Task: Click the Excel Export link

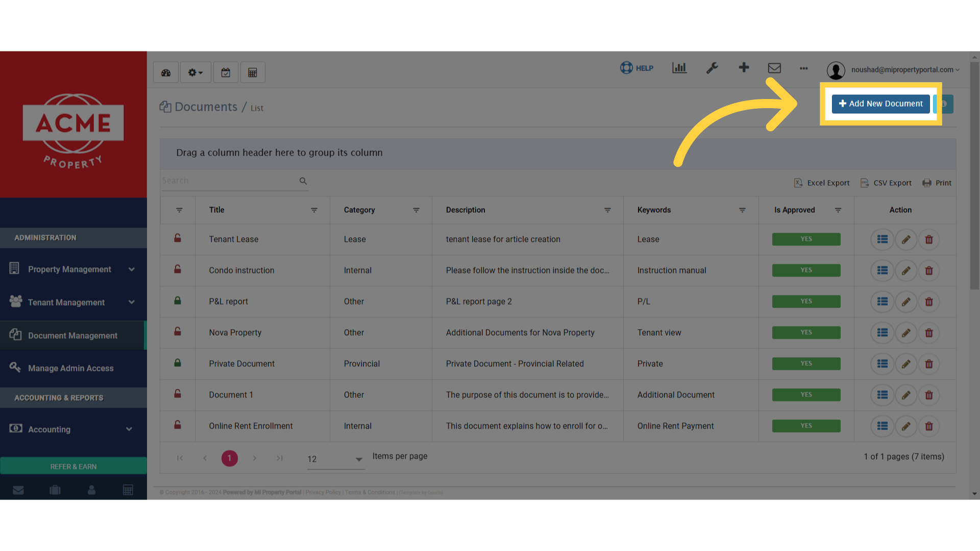Action: 822,183
